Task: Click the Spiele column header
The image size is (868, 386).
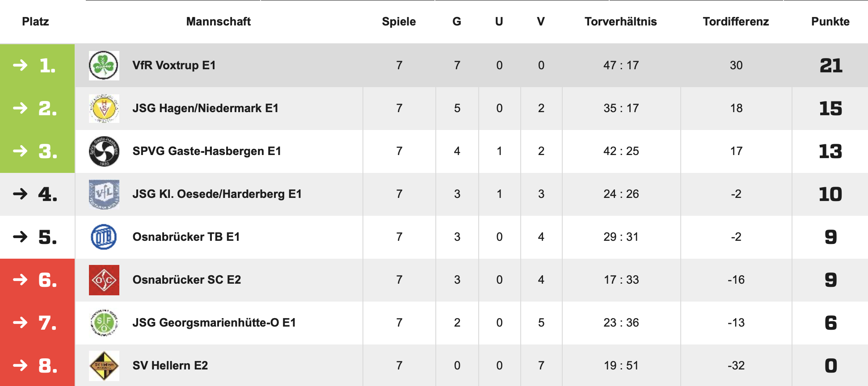Action: point(399,21)
